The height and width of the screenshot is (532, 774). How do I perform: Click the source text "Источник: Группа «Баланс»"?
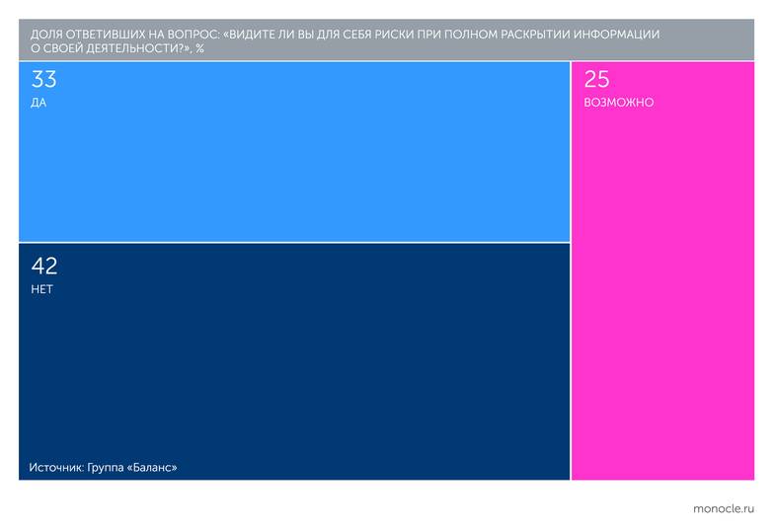point(103,467)
